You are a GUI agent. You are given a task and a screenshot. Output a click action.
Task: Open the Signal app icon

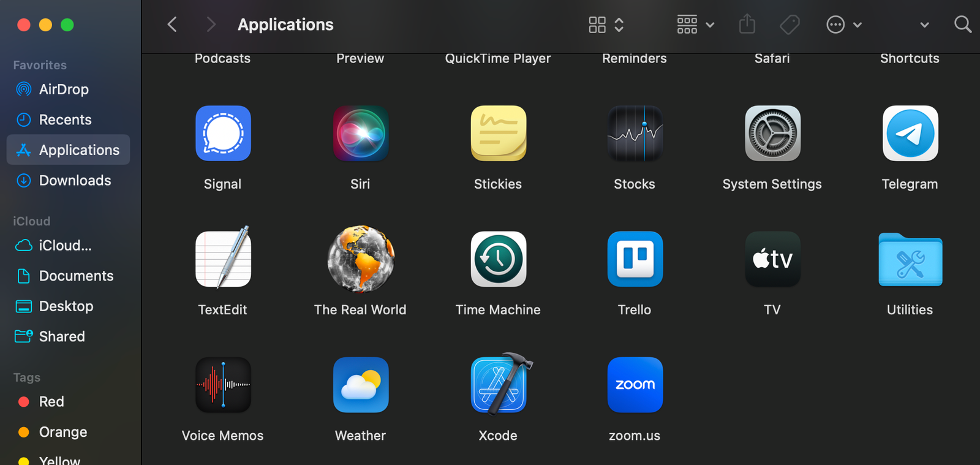(x=223, y=134)
